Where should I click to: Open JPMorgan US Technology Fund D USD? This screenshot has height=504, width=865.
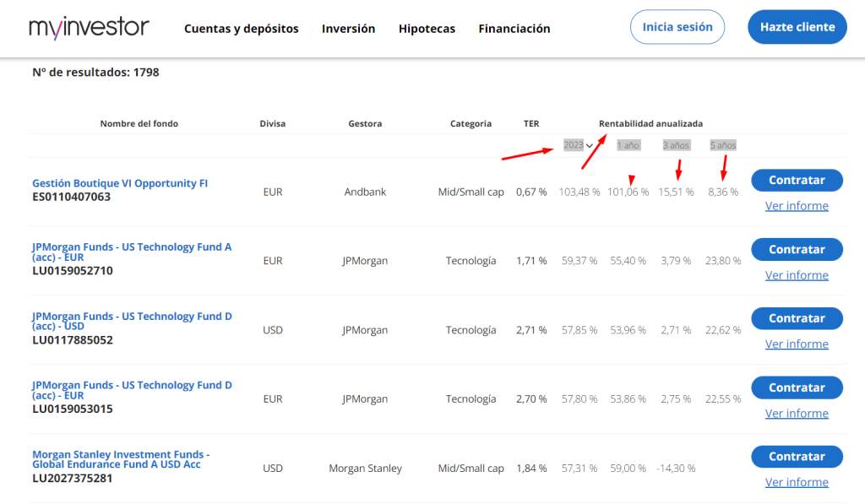(x=132, y=321)
